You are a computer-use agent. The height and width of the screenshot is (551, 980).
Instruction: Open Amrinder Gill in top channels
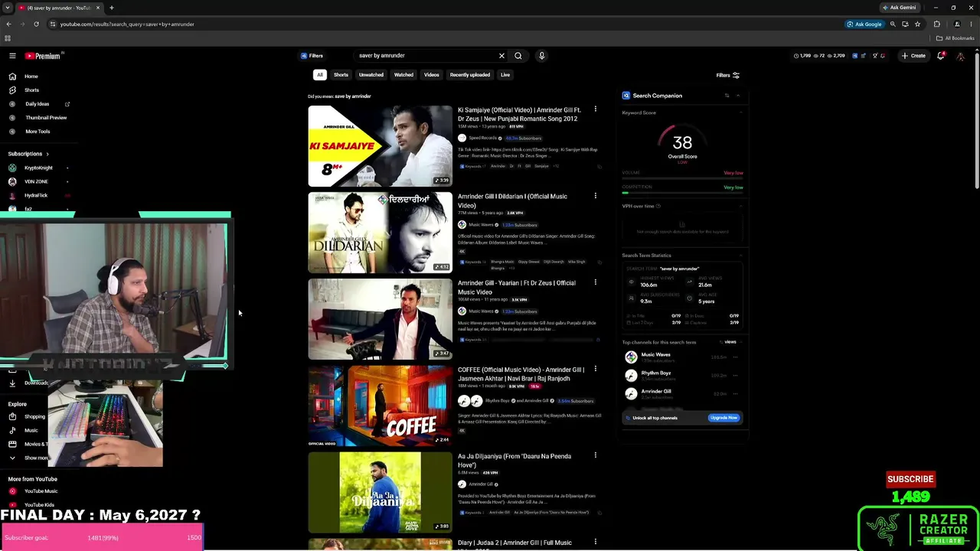click(655, 393)
